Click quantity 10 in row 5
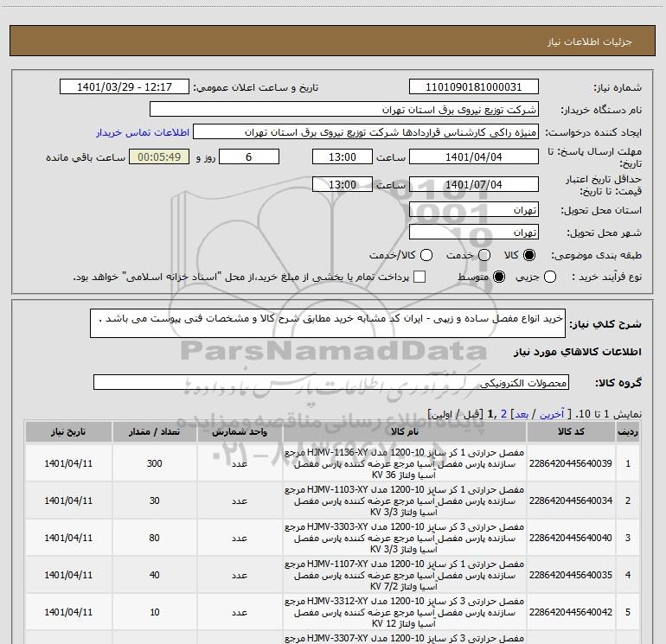The height and width of the screenshot is (644, 666). pos(154,612)
